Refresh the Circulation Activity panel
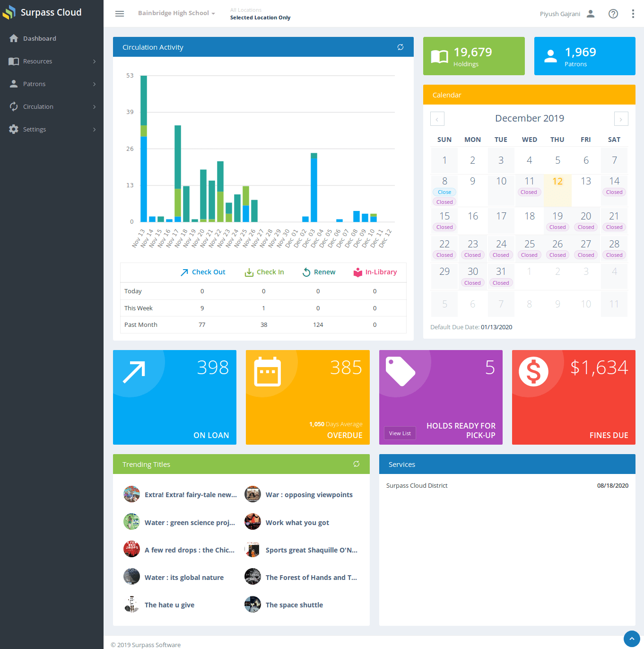Viewport: 644px width, 649px height. click(400, 47)
